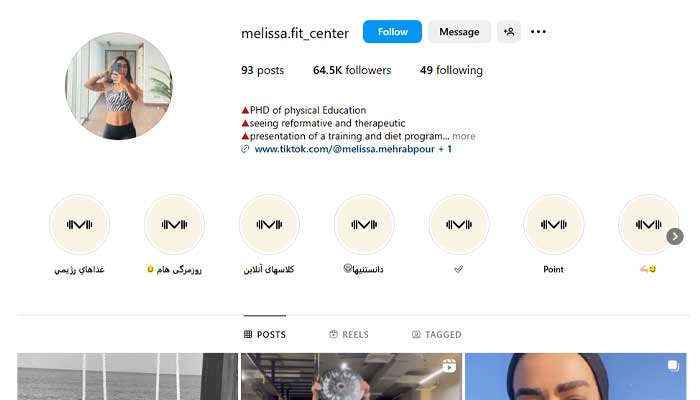The height and width of the screenshot is (400, 700).
Task: Open the profile picture of melissa.fit_center
Action: click(x=119, y=86)
